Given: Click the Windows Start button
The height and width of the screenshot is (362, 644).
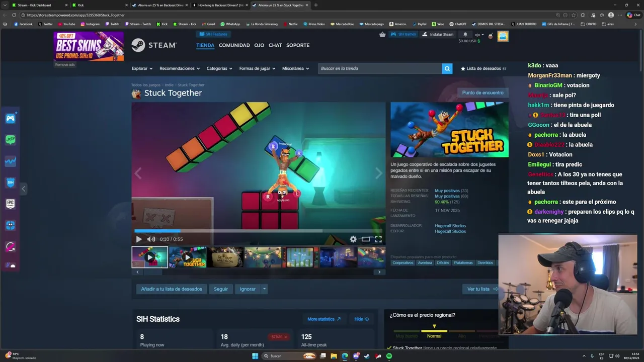Looking at the screenshot, I should click(x=255, y=356).
